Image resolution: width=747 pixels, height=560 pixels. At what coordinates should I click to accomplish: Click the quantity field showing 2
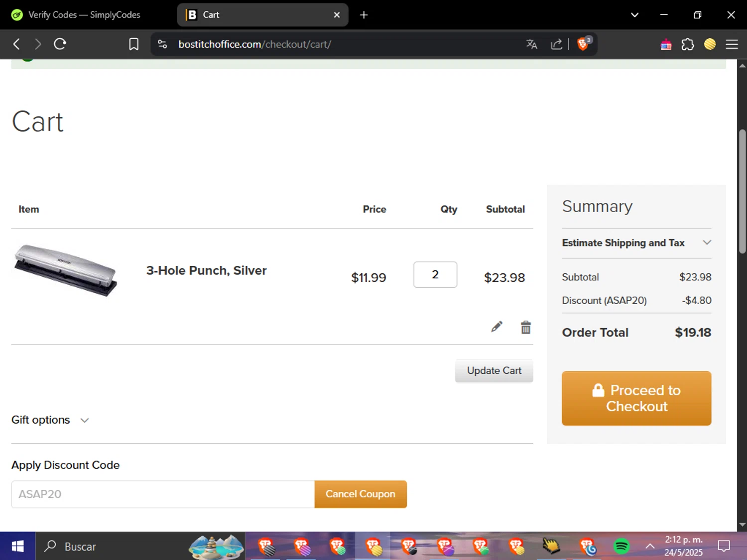(x=435, y=275)
